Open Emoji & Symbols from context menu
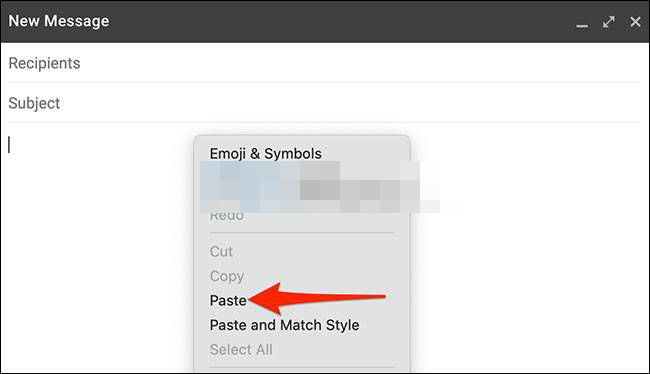 click(x=265, y=153)
